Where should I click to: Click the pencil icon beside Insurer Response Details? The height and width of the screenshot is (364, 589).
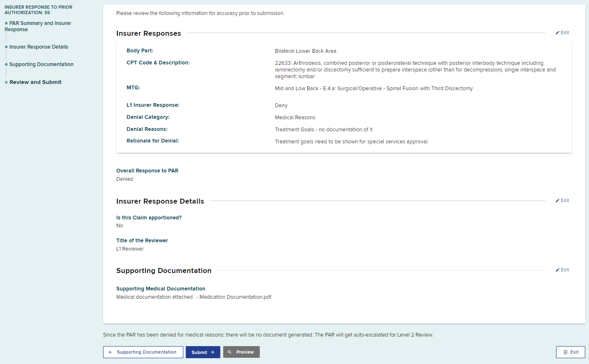point(557,201)
